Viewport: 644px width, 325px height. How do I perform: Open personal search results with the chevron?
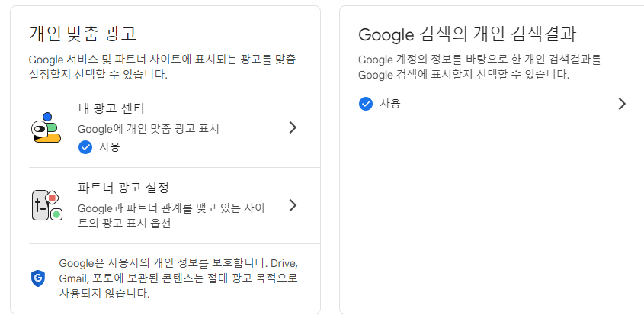point(622,104)
